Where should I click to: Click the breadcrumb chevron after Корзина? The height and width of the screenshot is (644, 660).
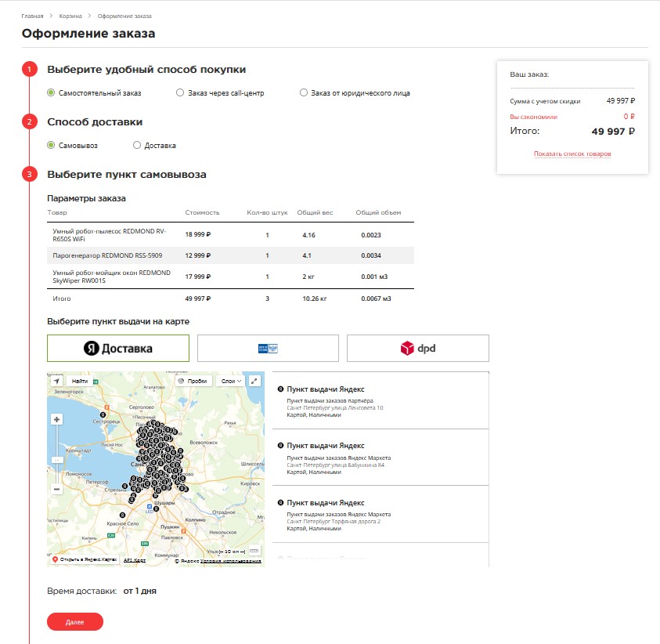90,16
